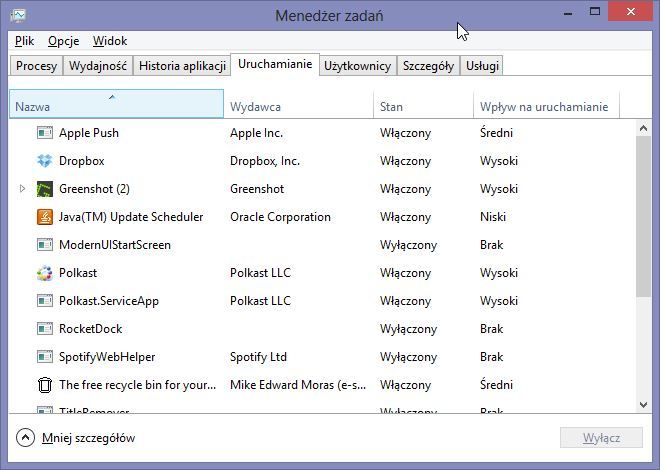Select the RocketDock row icon
This screenshot has width=660, height=470.
[x=45, y=329]
